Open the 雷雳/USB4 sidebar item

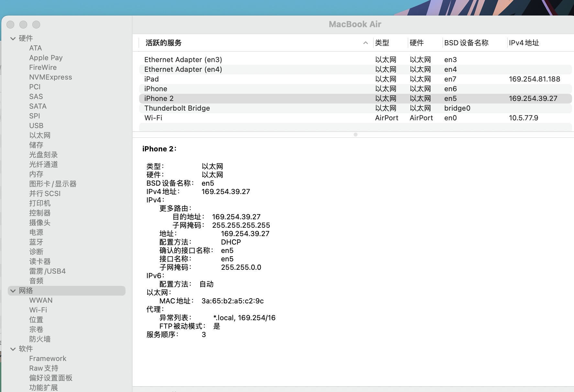pyautogui.click(x=48, y=271)
